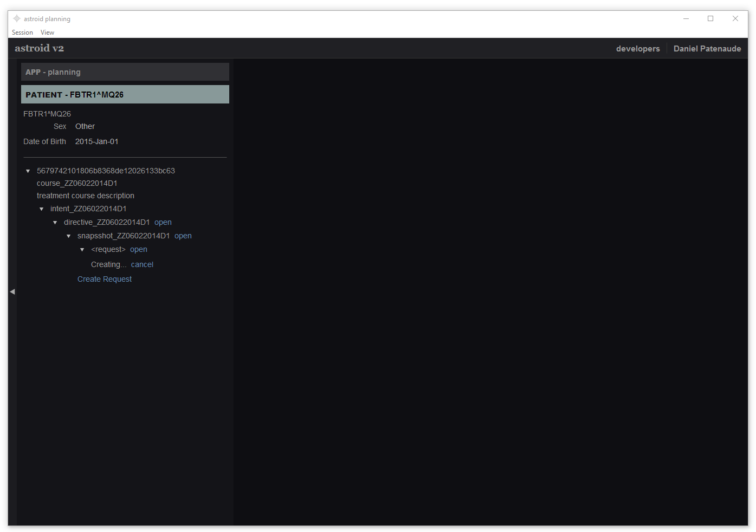
Task: Cancel the request being created
Action: (x=142, y=265)
